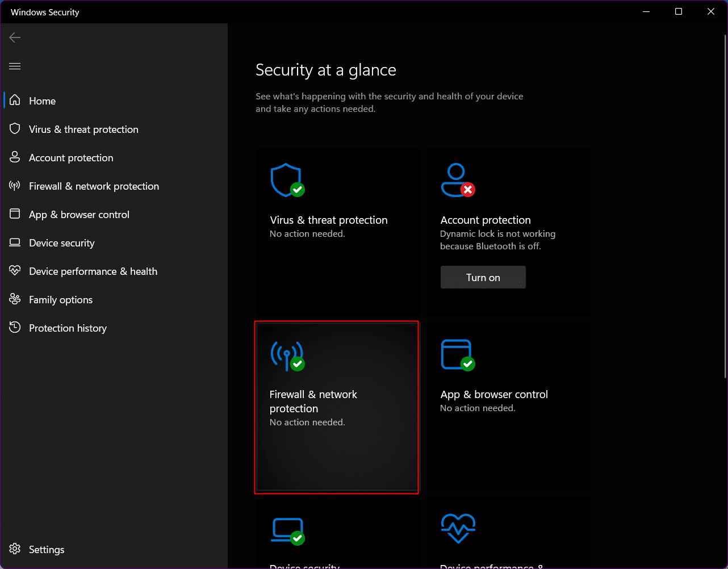Viewport: 728px width, 569px height.
Task: Click the Security at a glance heading
Action: tap(326, 70)
